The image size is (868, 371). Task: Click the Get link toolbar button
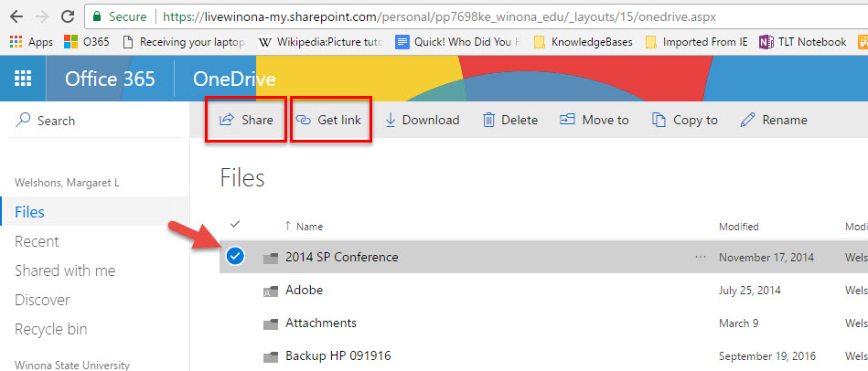(x=330, y=120)
